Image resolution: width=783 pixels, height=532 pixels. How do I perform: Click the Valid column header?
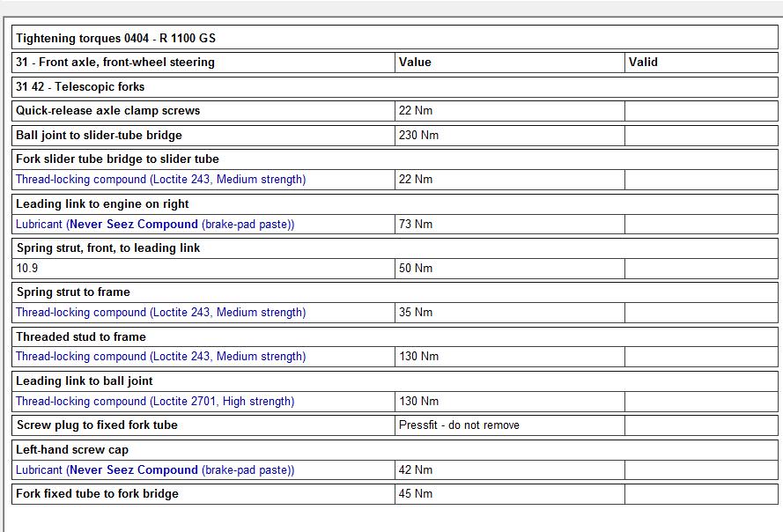click(x=643, y=63)
